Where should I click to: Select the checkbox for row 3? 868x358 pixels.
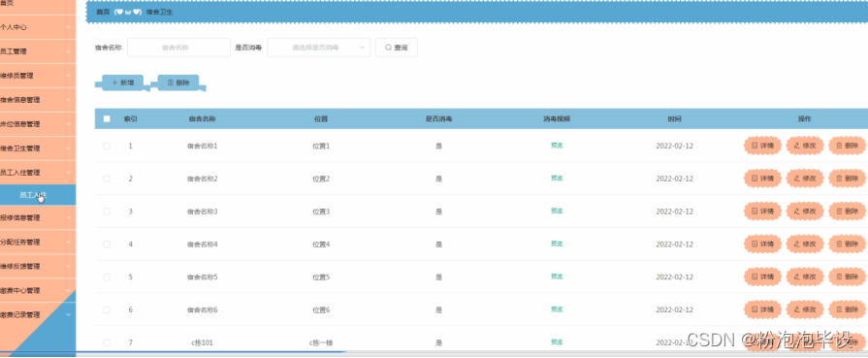pos(107,212)
